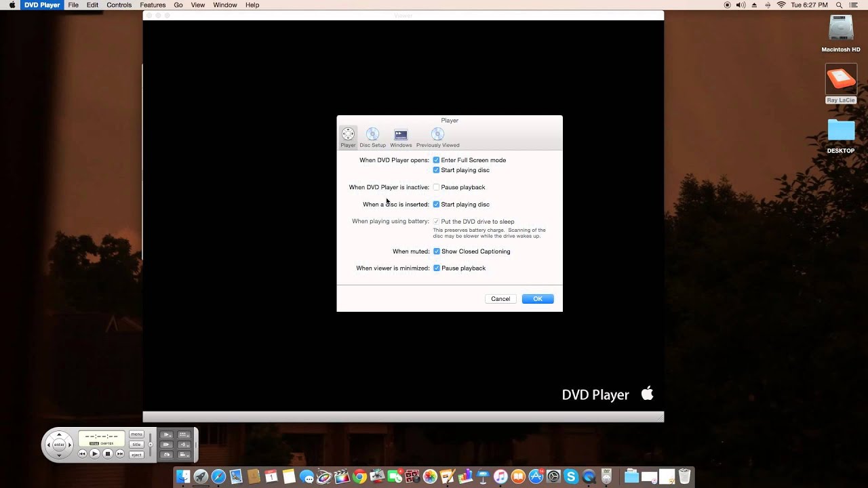
Task: Open Safari from the Dock
Action: [218, 476]
